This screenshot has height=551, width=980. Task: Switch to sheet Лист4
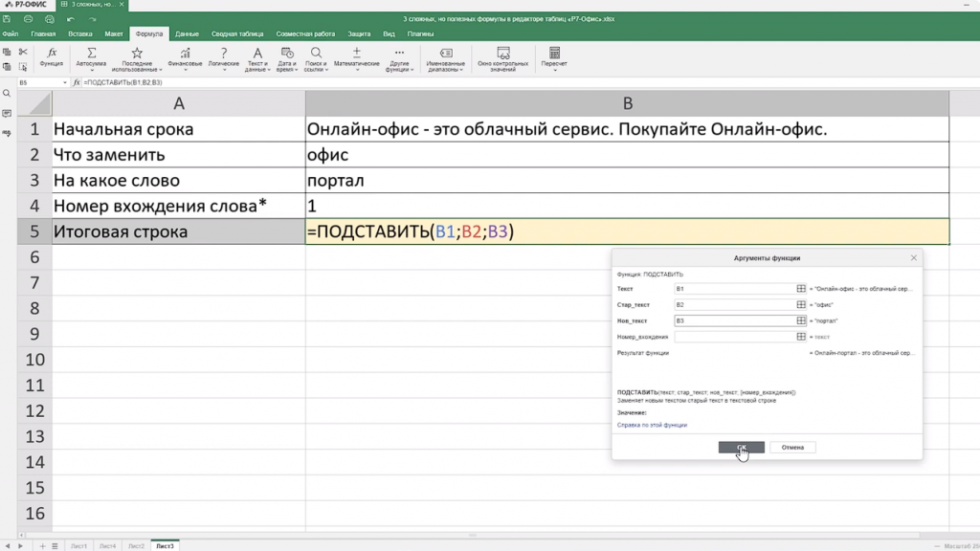coord(107,546)
